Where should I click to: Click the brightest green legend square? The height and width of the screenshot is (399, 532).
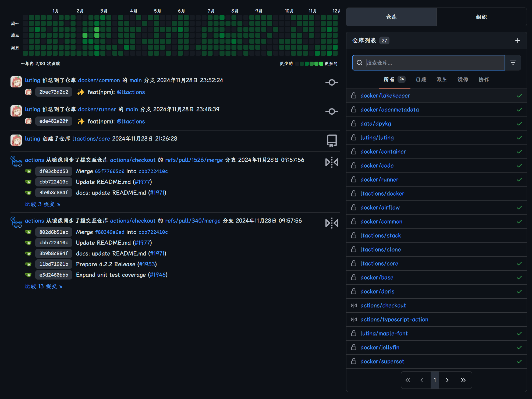tap(321, 63)
